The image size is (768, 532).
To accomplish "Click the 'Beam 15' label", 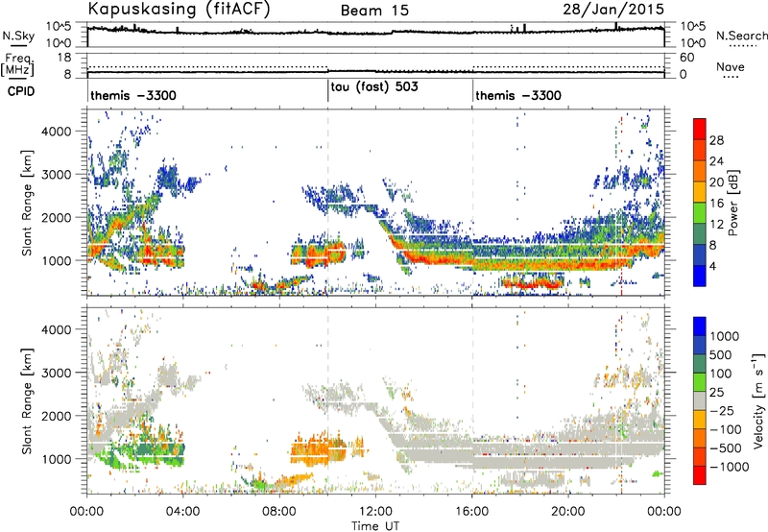I will point(374,11).
